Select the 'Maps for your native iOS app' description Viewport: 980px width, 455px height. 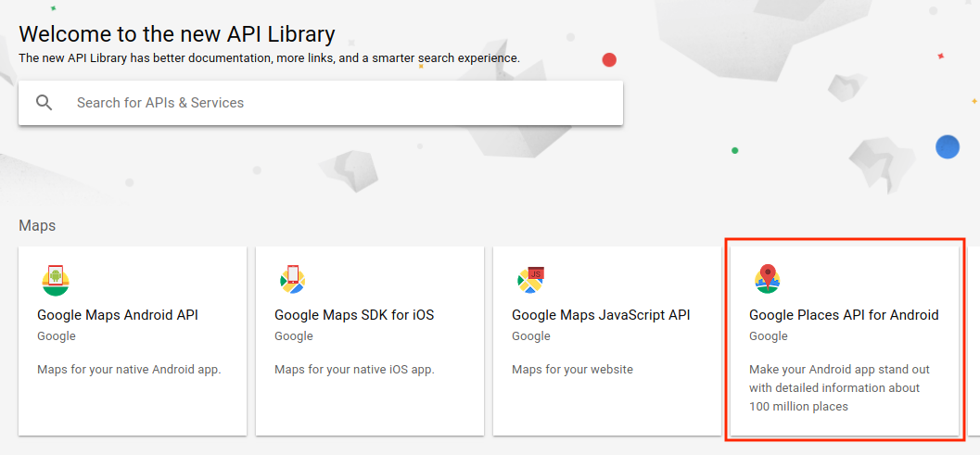coord(354,370)
